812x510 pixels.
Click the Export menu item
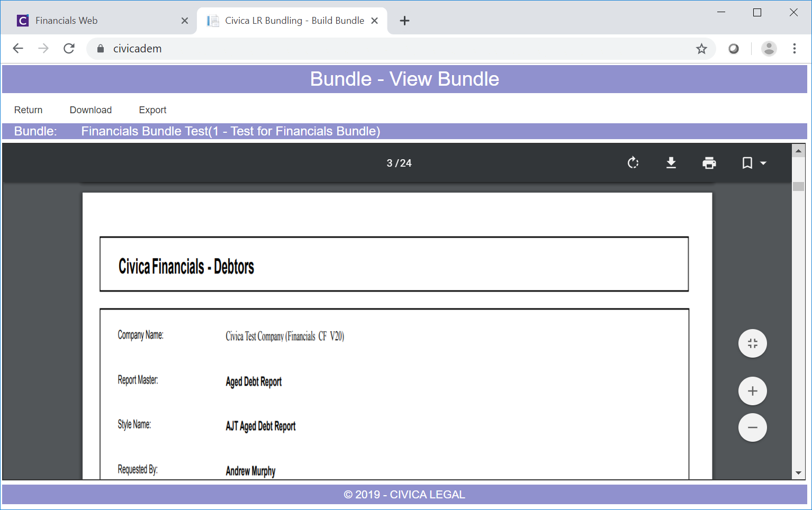tap(152, 110)
